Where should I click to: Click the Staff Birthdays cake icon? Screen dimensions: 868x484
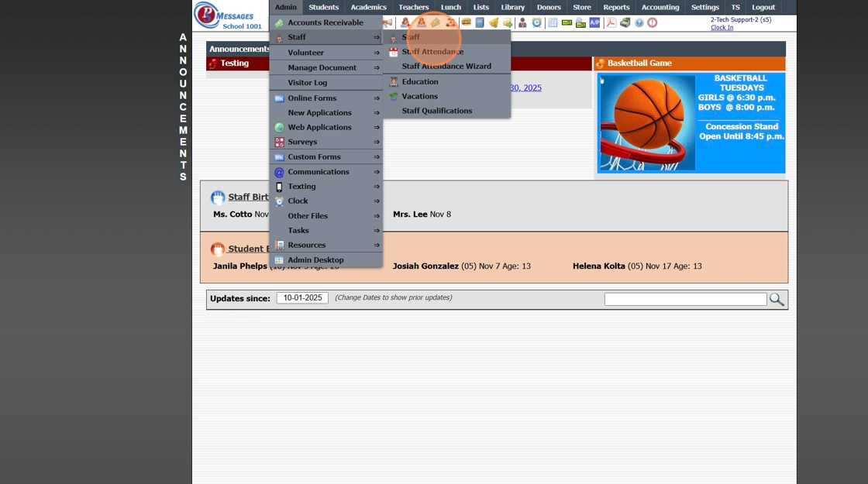pyautogui.click(x=218, y=197)
